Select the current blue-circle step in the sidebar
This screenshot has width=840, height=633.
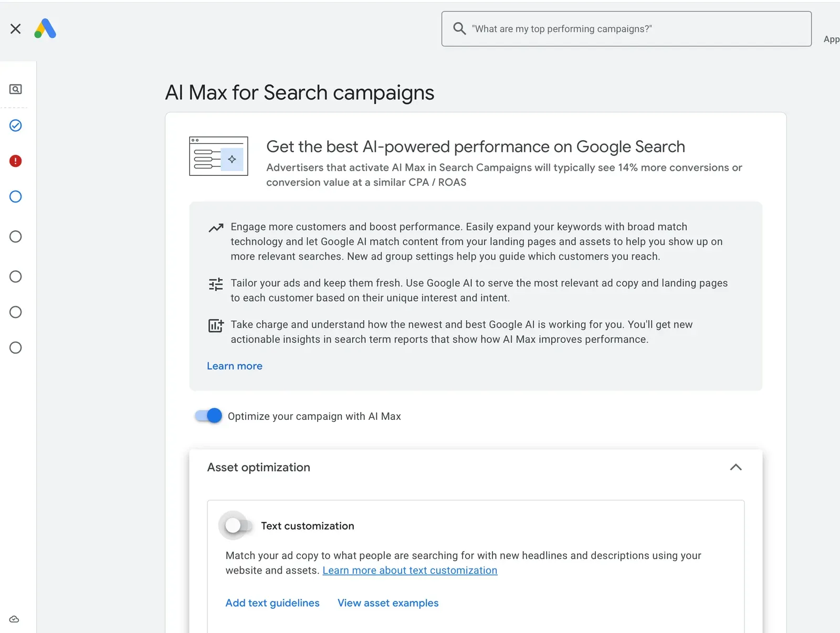coord(16,197)
